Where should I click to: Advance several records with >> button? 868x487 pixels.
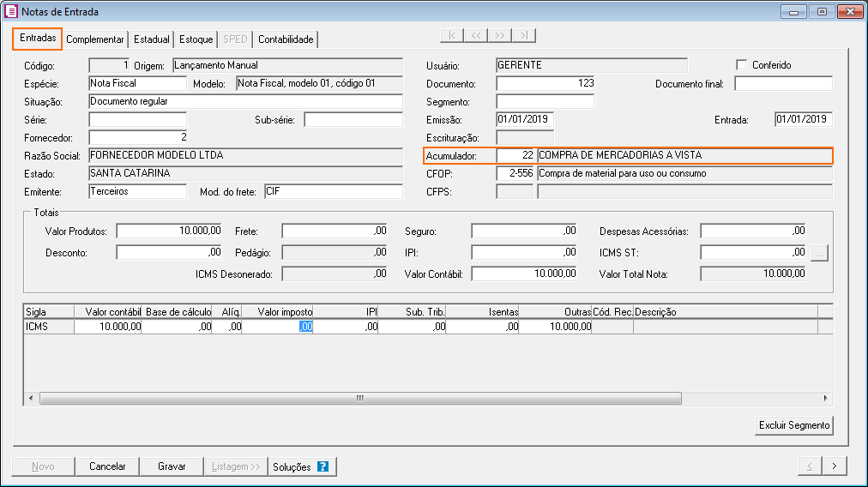coord(499,35)
